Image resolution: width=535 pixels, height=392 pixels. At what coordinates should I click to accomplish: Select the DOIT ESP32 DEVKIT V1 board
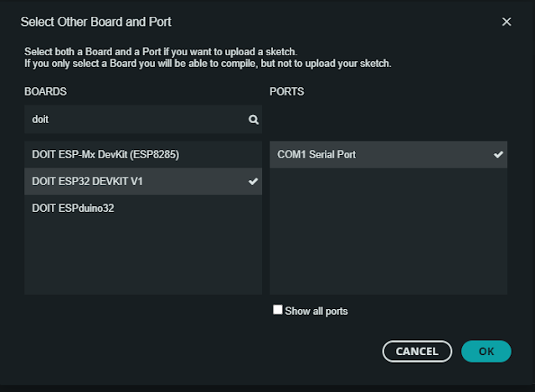pos(87,181)
